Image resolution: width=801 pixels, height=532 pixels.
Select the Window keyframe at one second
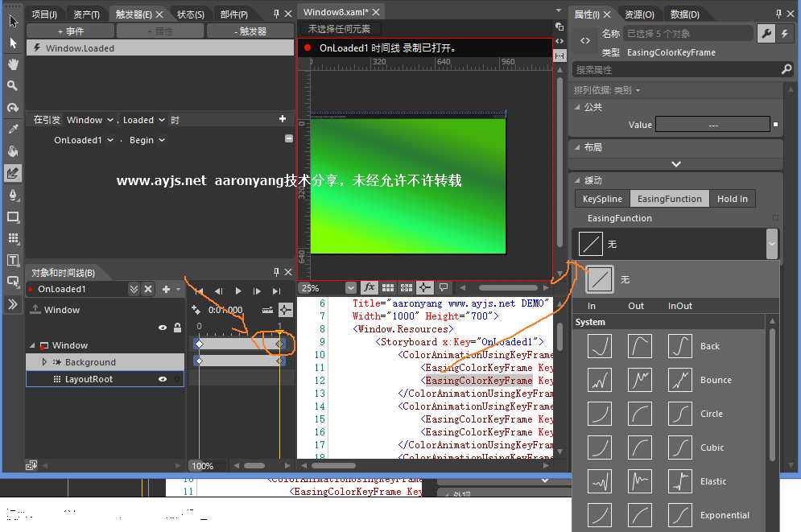point(279,344)
